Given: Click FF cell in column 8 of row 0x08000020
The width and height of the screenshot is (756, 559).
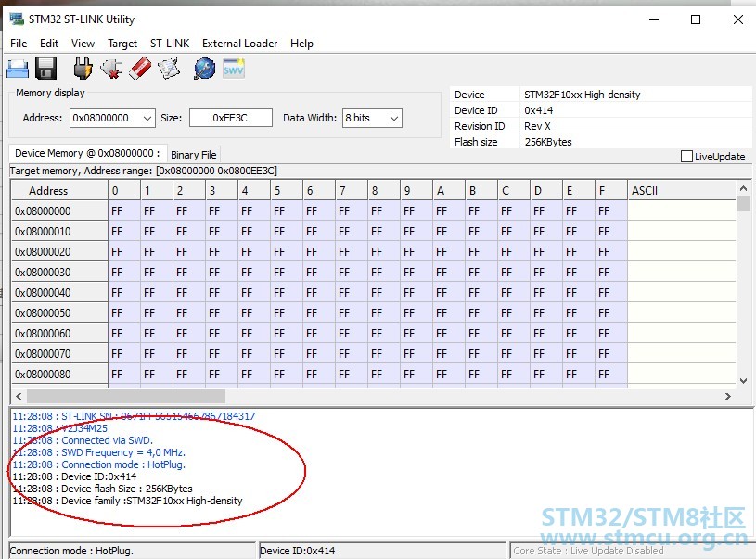Looking at the screenshot, I should 383,251.
